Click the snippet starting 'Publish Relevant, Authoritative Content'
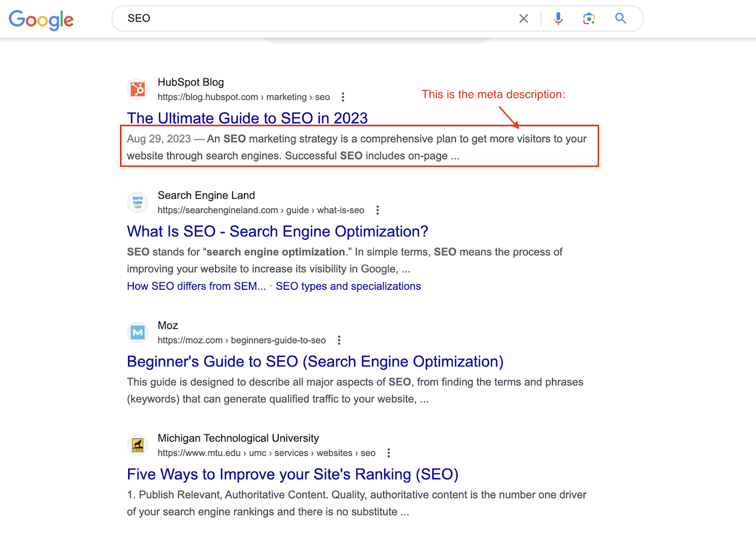Screen dimensions: 756x538 coord(357,503)
